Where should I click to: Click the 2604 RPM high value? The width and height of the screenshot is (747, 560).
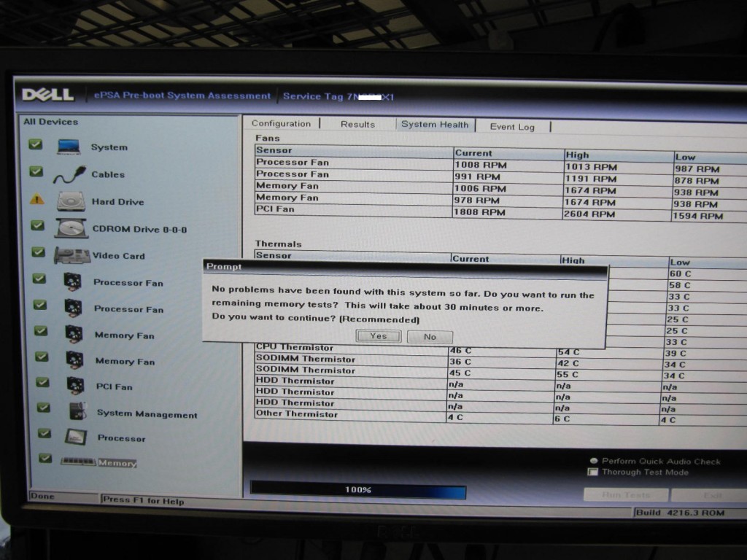(x=589, y=214)
